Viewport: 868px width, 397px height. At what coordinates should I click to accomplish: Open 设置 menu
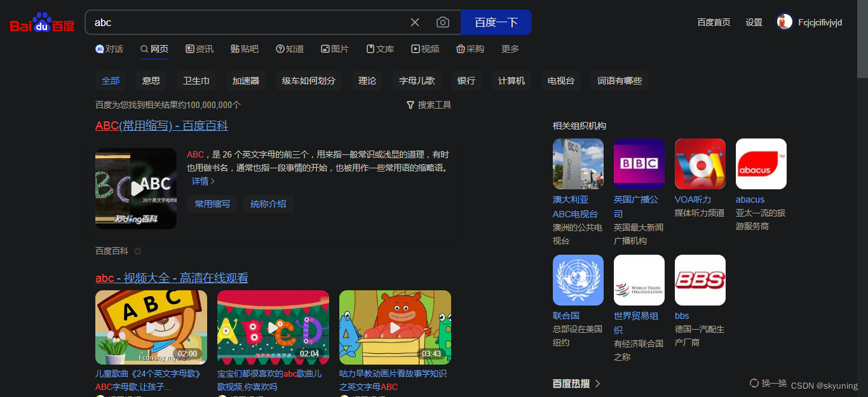point(754,22)
